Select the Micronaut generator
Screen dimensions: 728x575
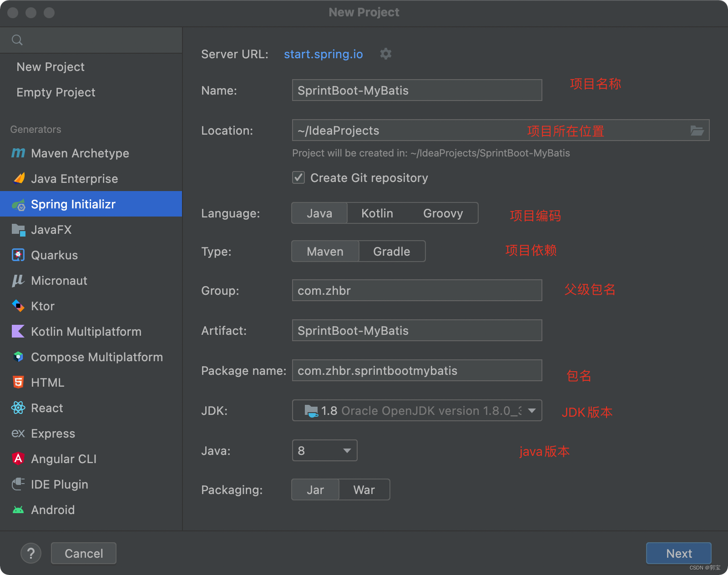59,281
